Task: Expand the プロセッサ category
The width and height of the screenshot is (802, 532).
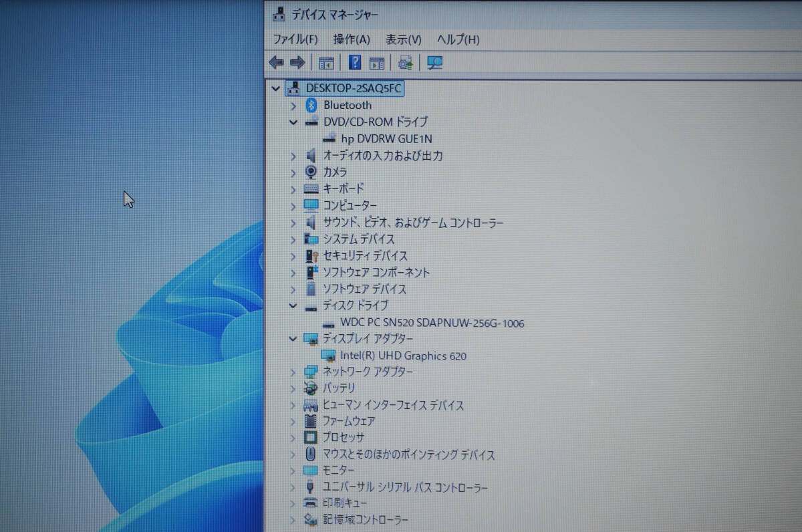Action: 293,438
